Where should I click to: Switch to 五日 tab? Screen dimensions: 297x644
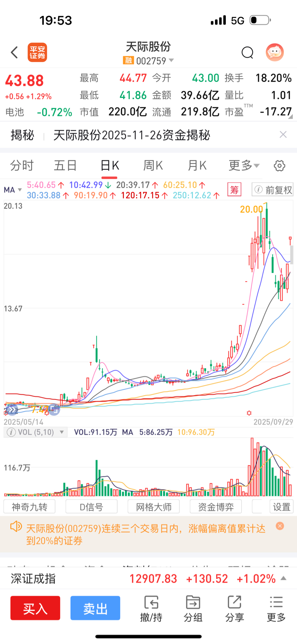65,166
